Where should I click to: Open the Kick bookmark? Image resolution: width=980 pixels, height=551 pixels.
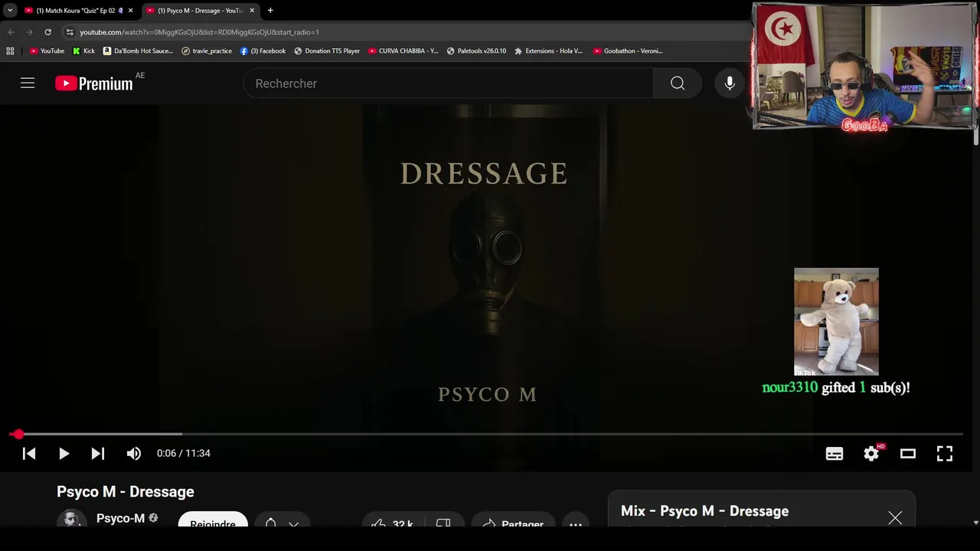(83, 51)
